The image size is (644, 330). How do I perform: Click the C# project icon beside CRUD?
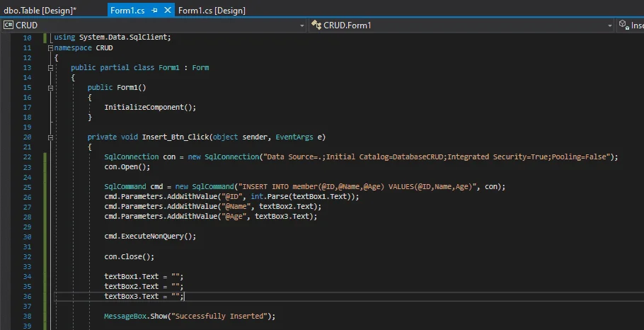[8, 25]
